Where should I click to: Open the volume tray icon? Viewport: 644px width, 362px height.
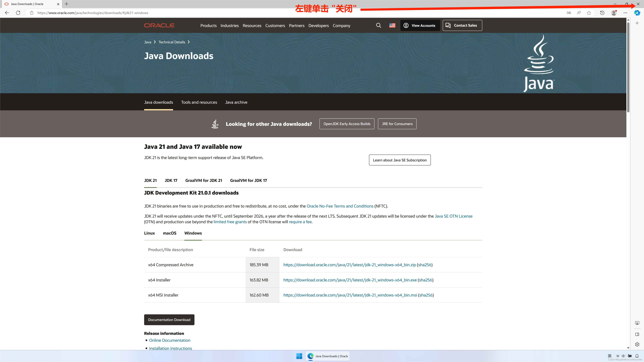click(x=623, y=356)
